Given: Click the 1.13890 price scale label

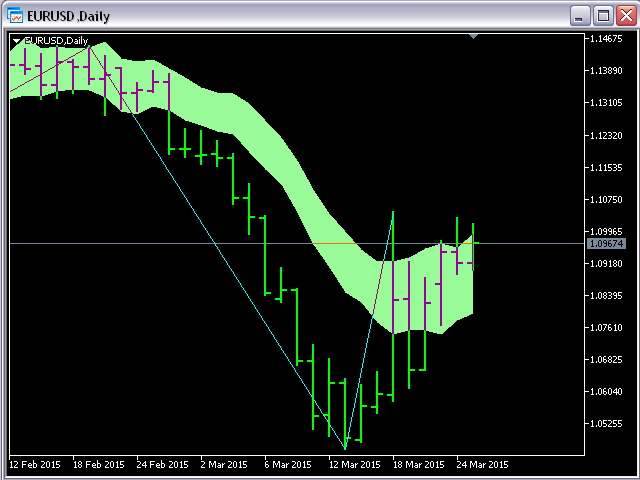Looking at the screenshot, I should coord(607,71).
